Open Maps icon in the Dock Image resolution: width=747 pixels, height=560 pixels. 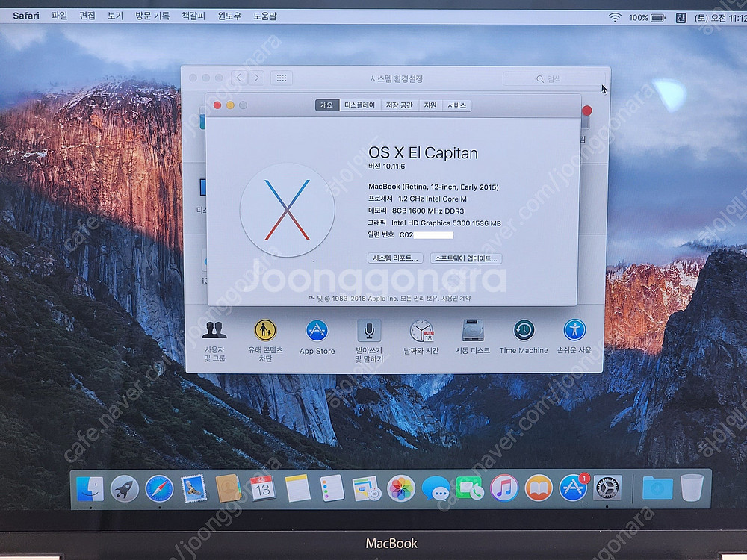click(x=366, y=488)
